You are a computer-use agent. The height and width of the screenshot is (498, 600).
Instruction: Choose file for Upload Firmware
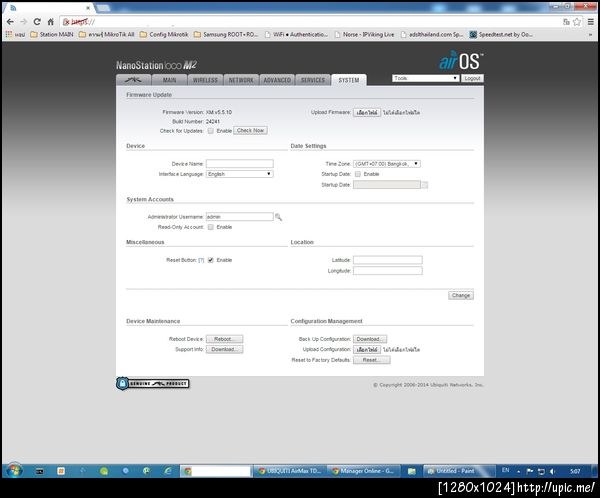(367, 113)
